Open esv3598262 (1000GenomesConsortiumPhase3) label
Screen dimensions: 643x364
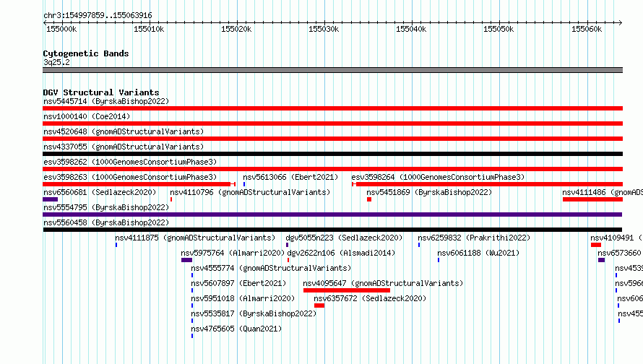click(x=130, y=162)
